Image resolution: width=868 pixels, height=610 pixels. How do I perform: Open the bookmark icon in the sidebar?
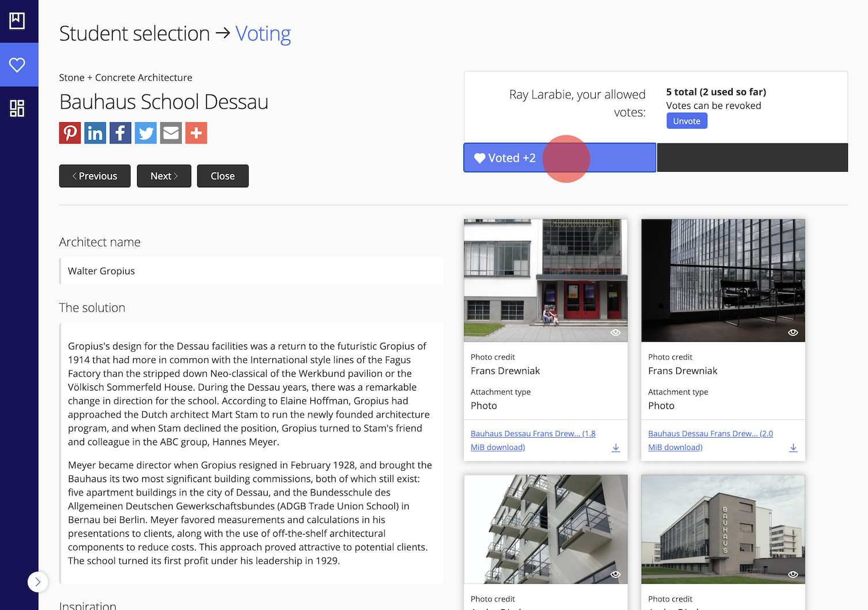pos(17,21)
